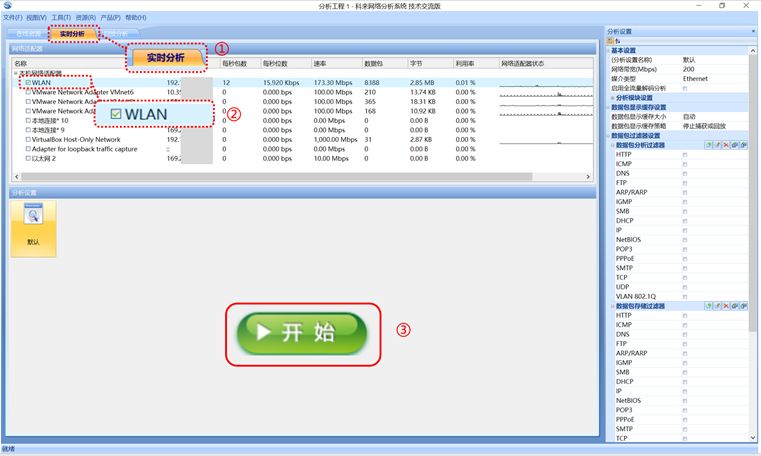Open the 资源(R) menu

(85, 17)
